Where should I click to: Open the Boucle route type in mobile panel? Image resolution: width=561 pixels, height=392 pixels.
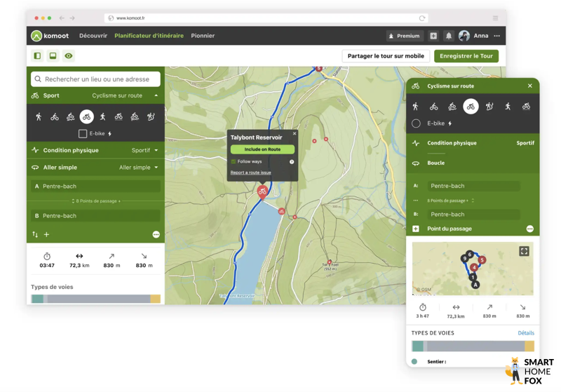(x=473, y=163)
